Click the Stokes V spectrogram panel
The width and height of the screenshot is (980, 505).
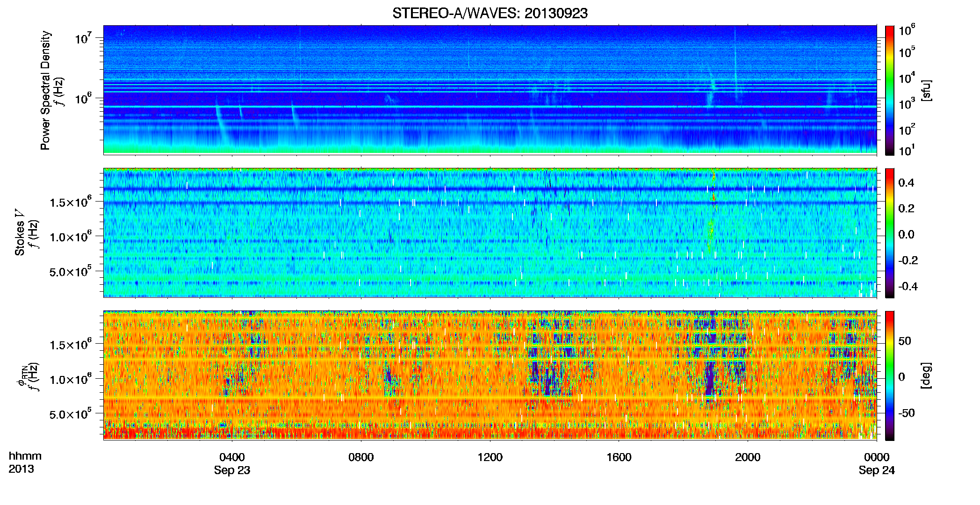click(x=490, y=233)
